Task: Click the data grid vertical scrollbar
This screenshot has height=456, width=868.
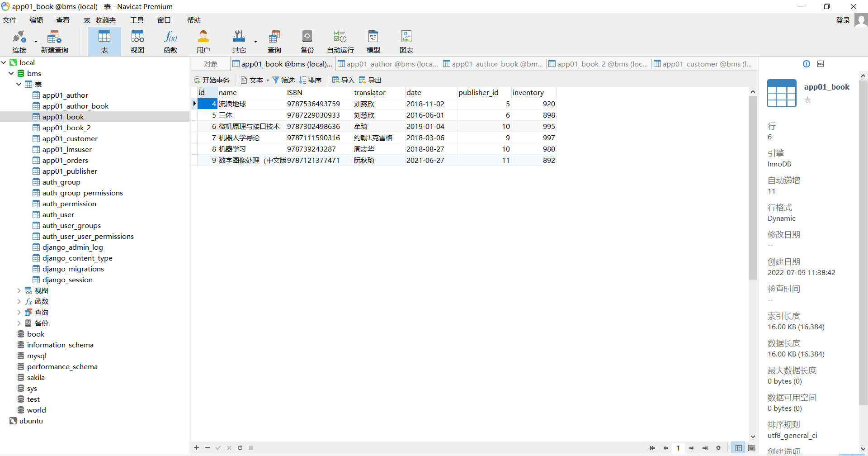Action: (753, 188)
